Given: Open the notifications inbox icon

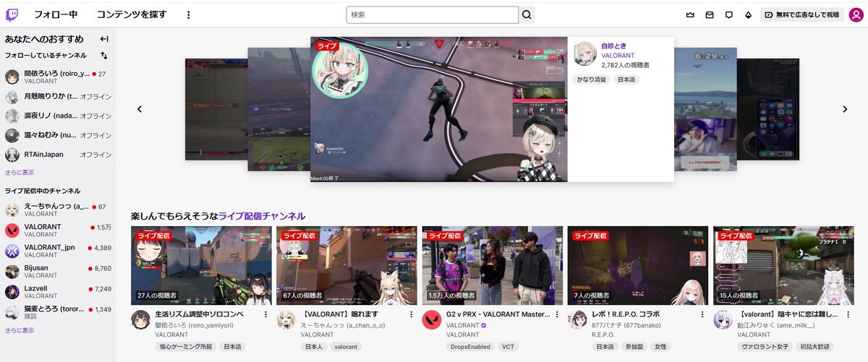Looking at the screenshot, I should tap(710, 14).
